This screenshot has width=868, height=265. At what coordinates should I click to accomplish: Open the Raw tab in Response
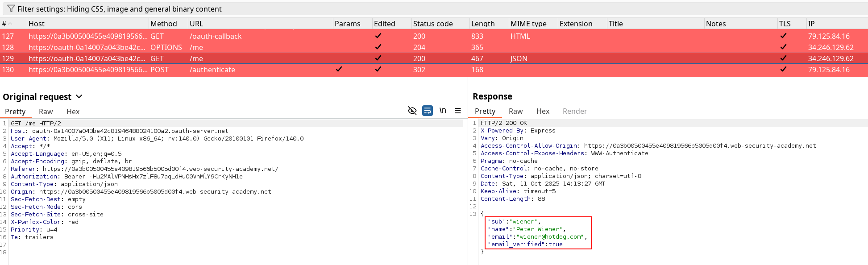[515, 112]
